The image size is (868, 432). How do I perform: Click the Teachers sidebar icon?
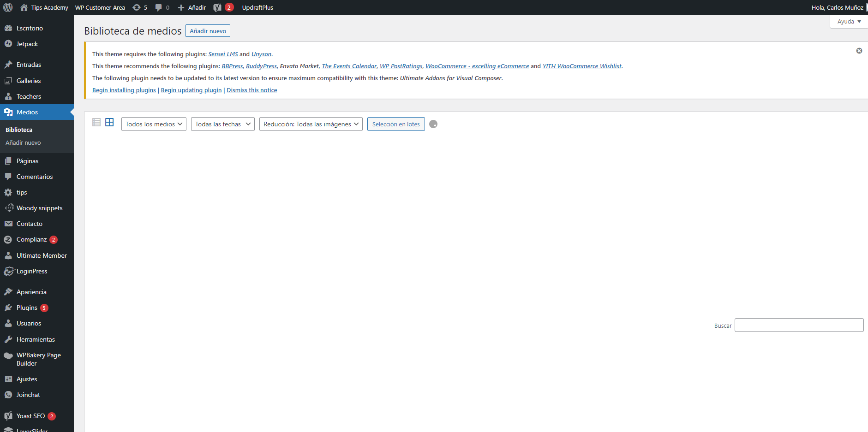pyautogui.click(x=8, y=96)
